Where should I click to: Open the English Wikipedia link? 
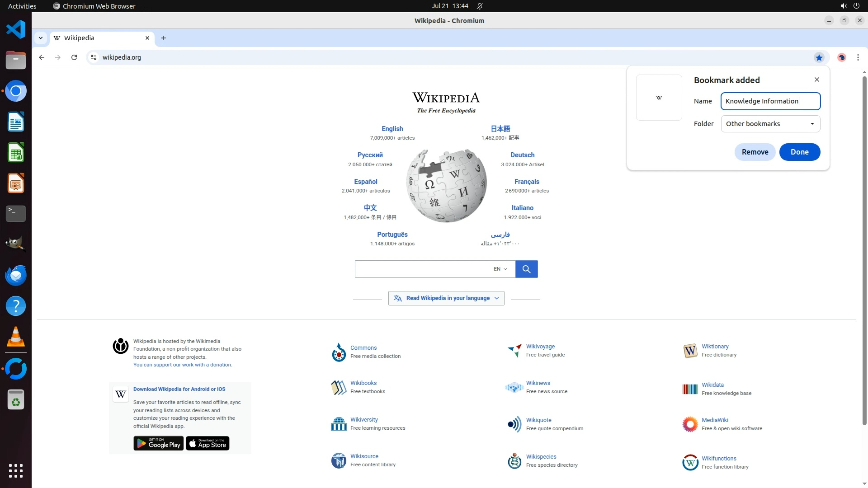pyautogui.click(x=392, y=129)
